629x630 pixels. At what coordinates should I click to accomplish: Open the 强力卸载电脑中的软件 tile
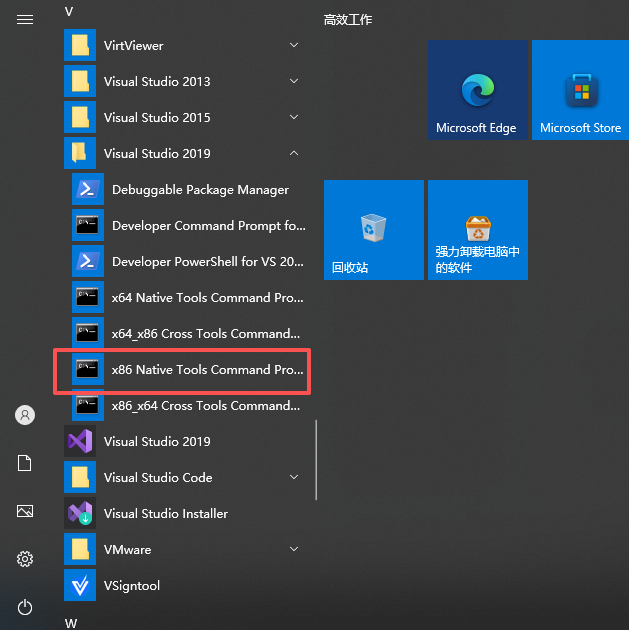[478, 230]
